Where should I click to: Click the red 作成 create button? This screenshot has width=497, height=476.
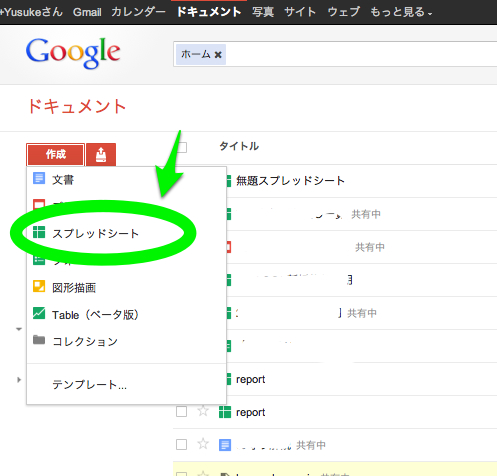coord(55,154)
